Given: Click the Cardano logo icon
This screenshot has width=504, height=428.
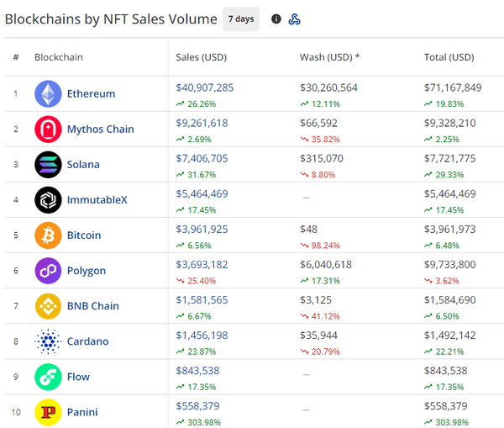Looking at the screenshot, I should [x=48, y=341].
